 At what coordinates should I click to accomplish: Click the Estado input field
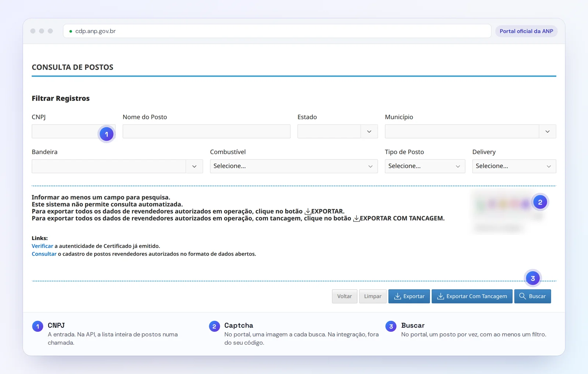(x=329, y=131)
